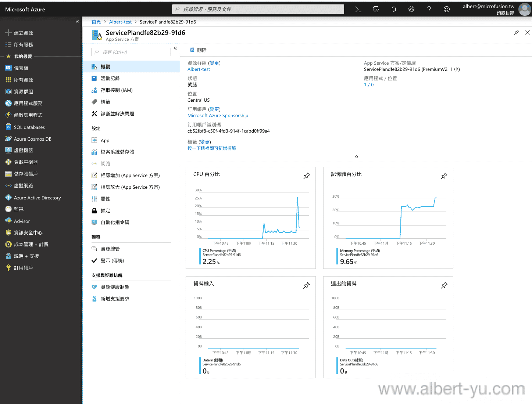Pin the 連出的資料 chart
The image size is (532, 404).
(444, 285)
